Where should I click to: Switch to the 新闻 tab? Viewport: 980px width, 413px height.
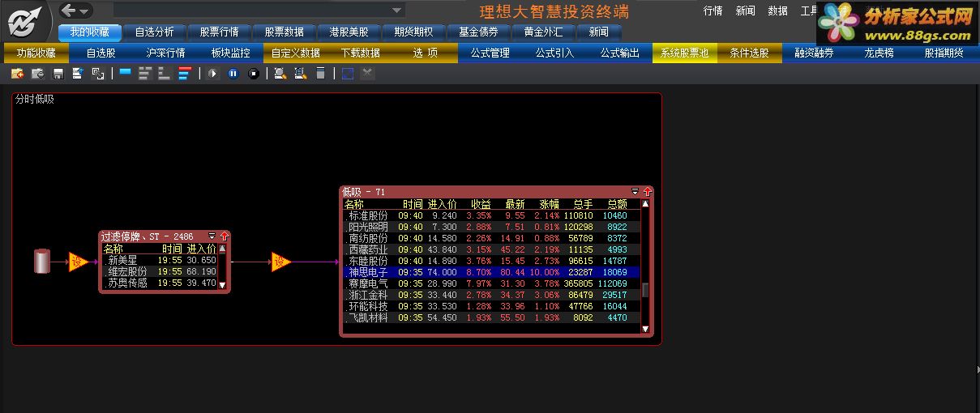(599, 32)
